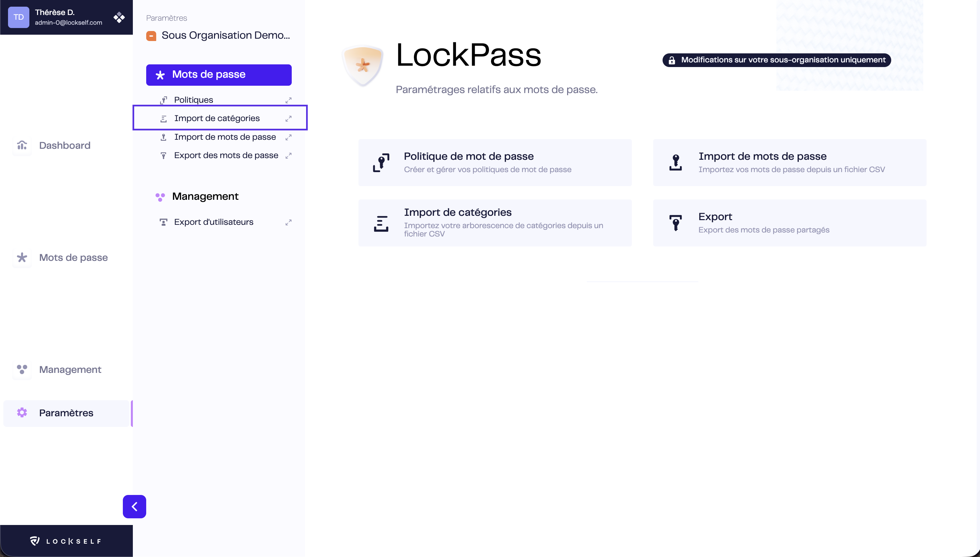Expand Politiques with its arrow icon
980x557 pixels.
[289, 100]
